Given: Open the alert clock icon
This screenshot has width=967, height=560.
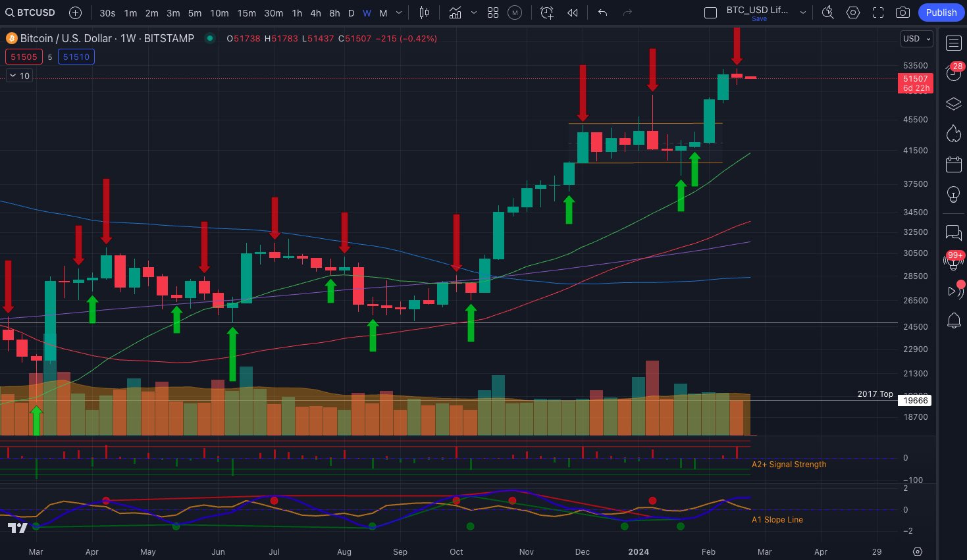Looking at the screenshot, I should (546, 13).
